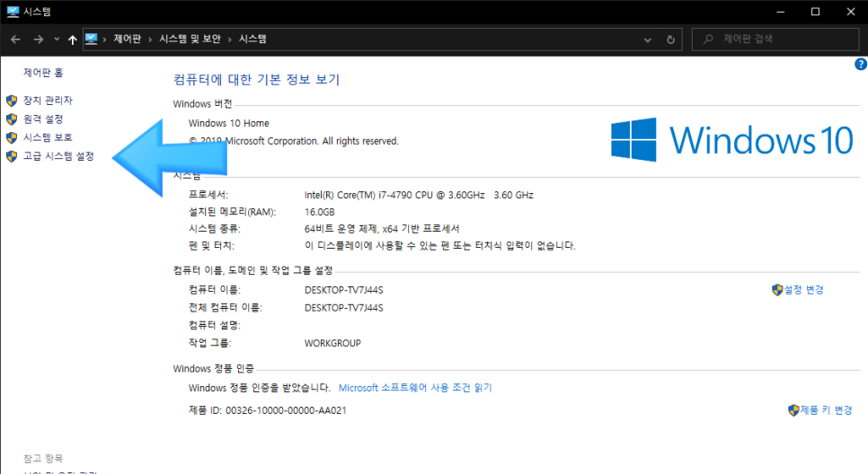The image size is (868, 474).
Task: Expand chevron after 제어판 breadcrumb
Action: (x=150, y=39)
